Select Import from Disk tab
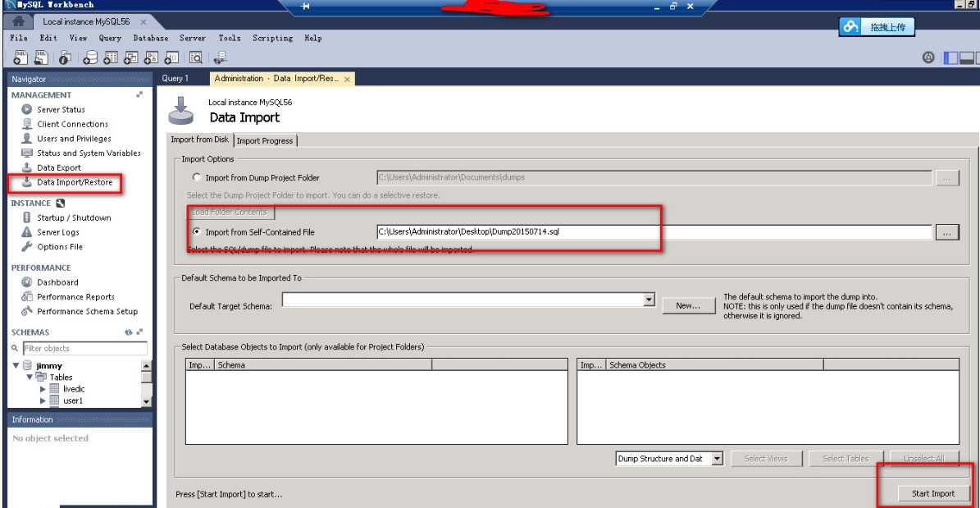The image size is (980, 508). click(199, 140)
